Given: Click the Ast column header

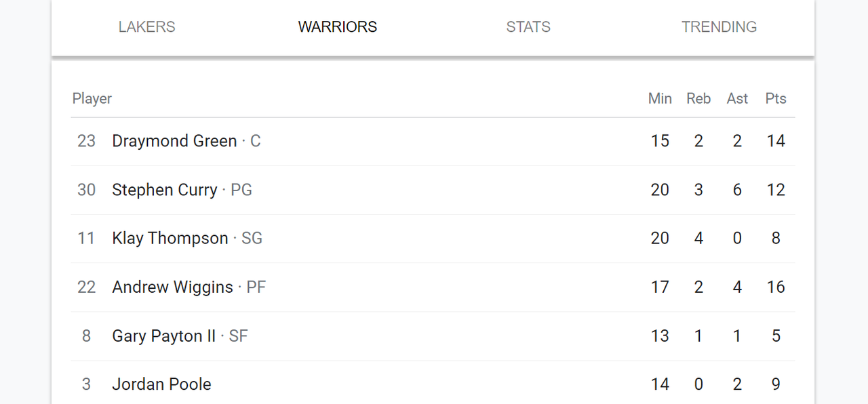Looking at the screenshot, I should 737,99.
